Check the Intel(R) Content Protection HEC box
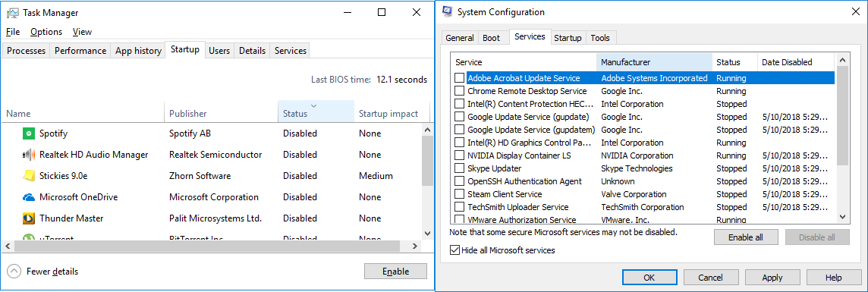The height and width of the screenshot is (292, 868). pyautogui.click(x=460, y=104)
